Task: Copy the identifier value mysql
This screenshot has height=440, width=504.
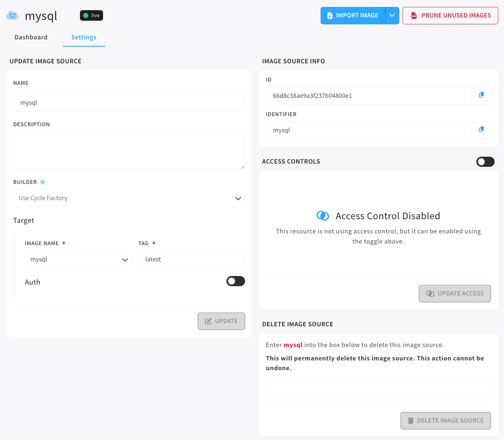Action: coord(481,130)
